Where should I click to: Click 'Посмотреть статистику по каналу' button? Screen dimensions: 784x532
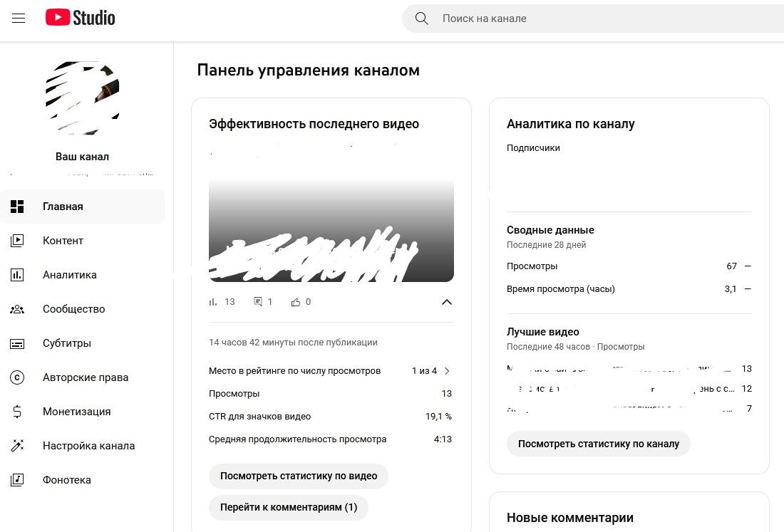599,444
